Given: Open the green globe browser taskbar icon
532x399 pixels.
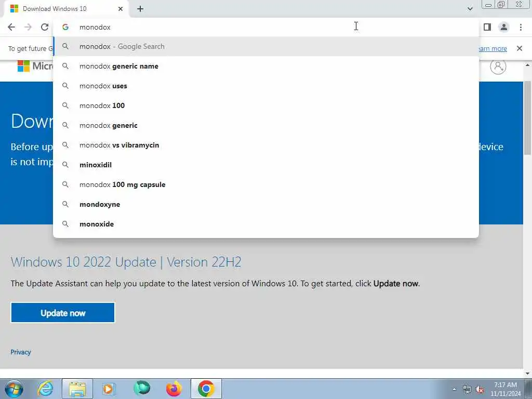Looking at the screenshot, I should tap(142, 389).
